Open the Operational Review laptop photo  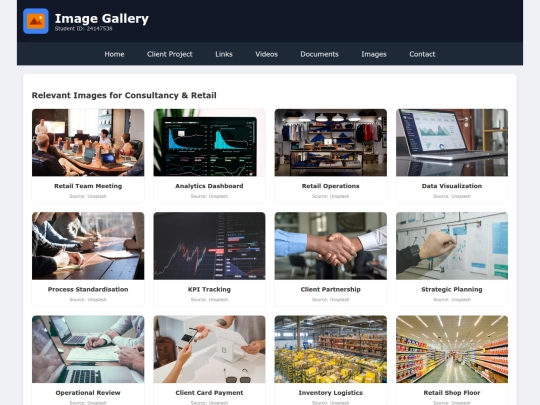(x=88, y=349)
